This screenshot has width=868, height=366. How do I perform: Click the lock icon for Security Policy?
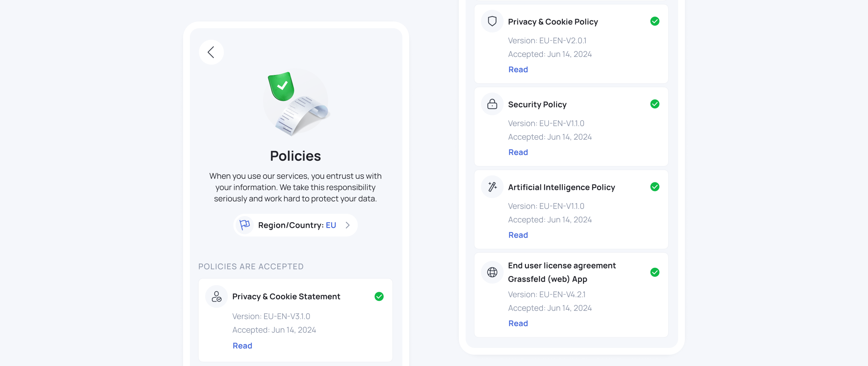(492, 104)
